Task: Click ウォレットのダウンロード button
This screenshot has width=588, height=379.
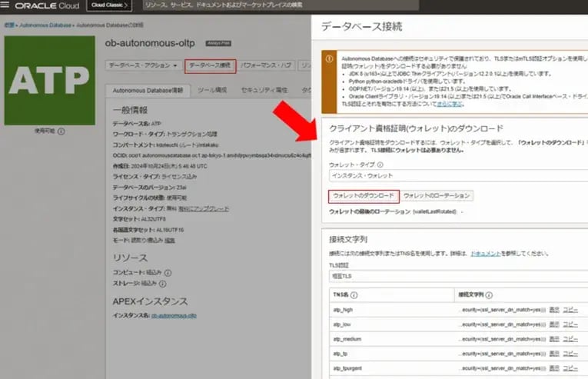Action: coord(364,195)
